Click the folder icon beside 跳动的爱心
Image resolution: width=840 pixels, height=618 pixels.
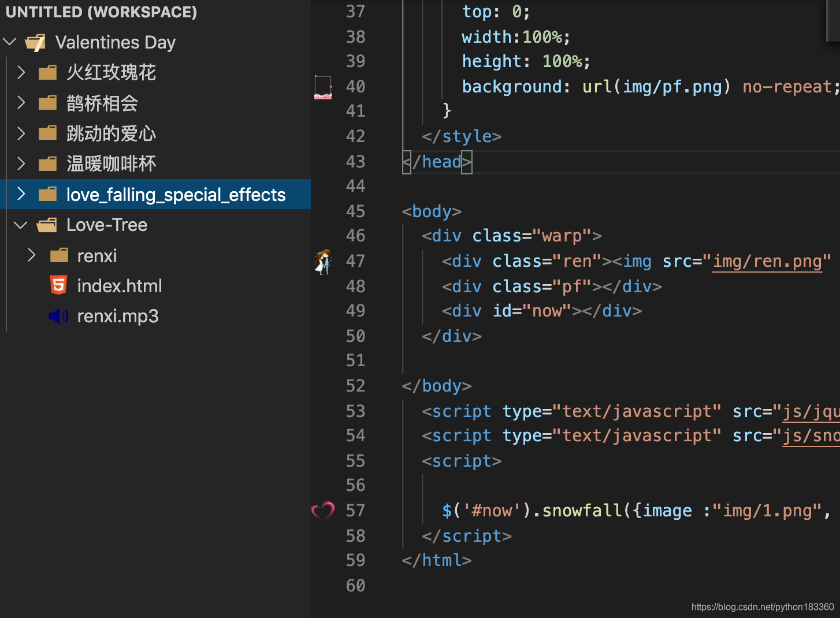tap(47, 133)
